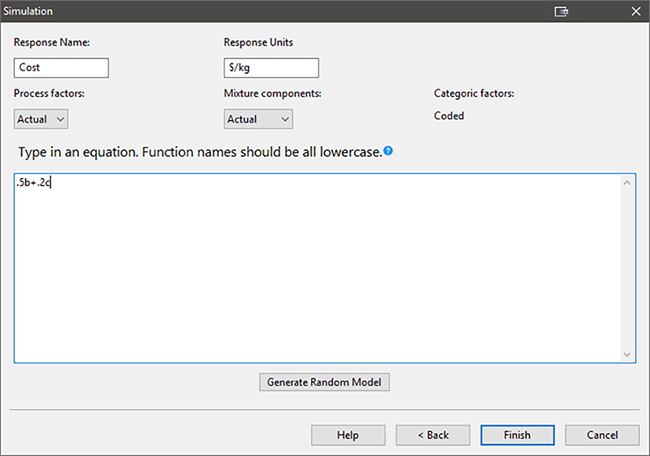Screen dimensions: 650x456
Task: Cancel the simulation dialog
Action: click(602, 435)
